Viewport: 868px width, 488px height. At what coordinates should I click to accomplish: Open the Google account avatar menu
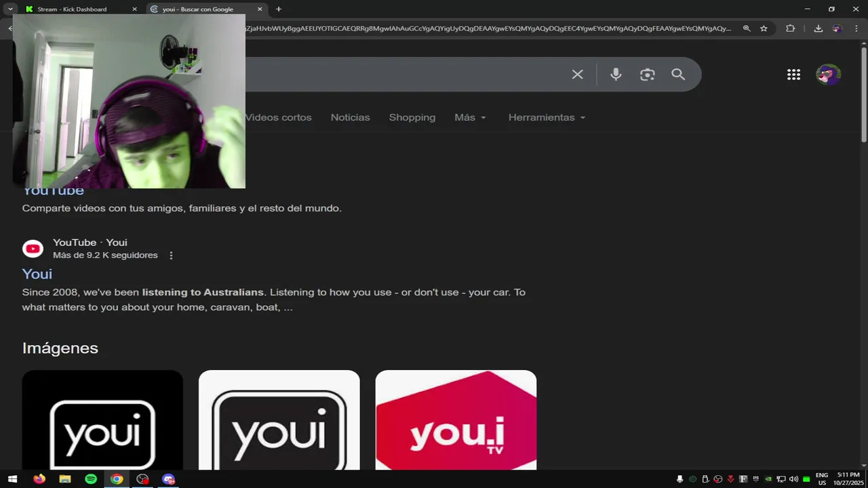(828, 75)
